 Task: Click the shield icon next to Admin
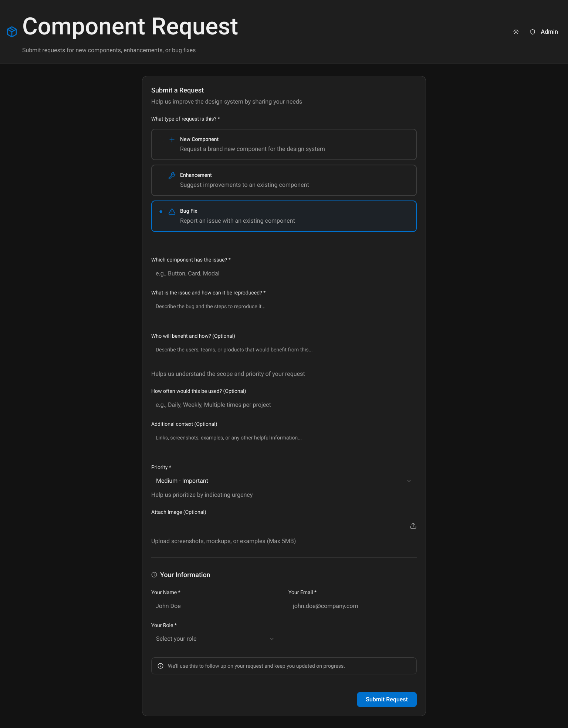pyautogui.click(x=532, y=32)
